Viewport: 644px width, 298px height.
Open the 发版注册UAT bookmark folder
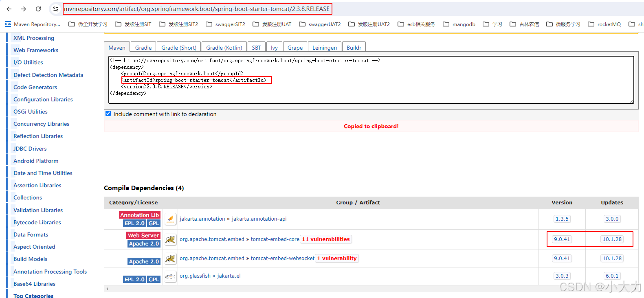[272, 24]
